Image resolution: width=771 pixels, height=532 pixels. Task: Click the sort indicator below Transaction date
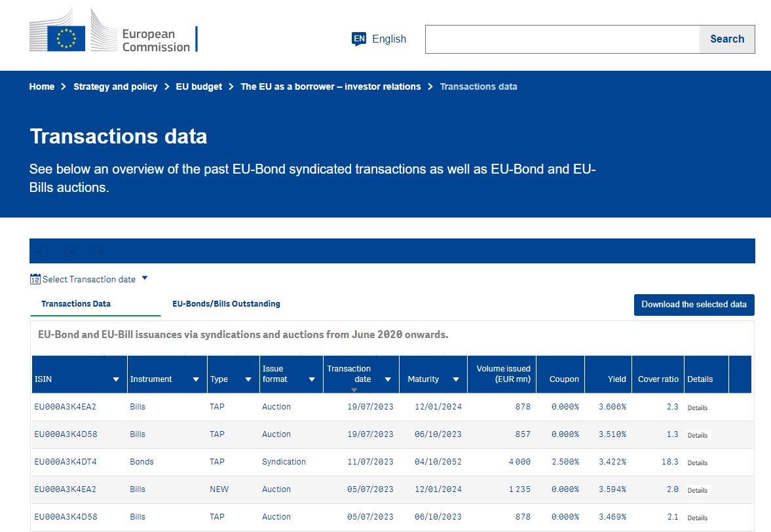tap(354, 390)
